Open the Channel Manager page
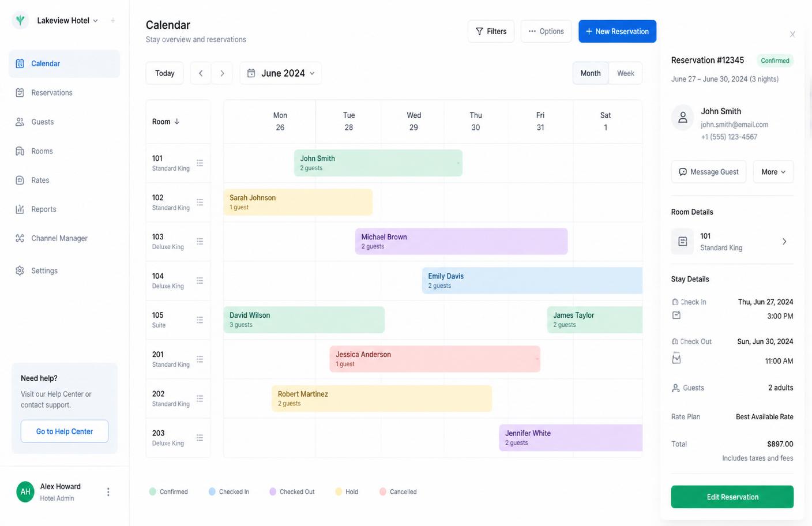The height and width of the screenshot is (526, 812). [x=64, y=238]
